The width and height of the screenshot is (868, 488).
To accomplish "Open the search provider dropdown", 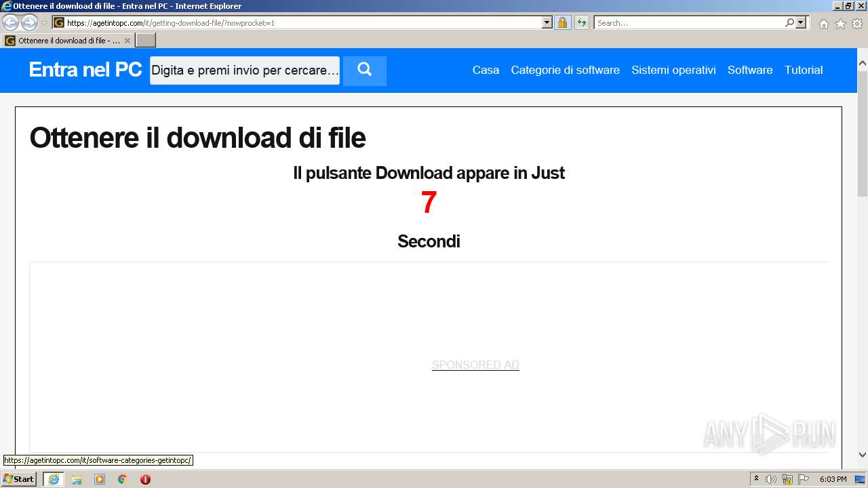I will click(x=801, y=22).
